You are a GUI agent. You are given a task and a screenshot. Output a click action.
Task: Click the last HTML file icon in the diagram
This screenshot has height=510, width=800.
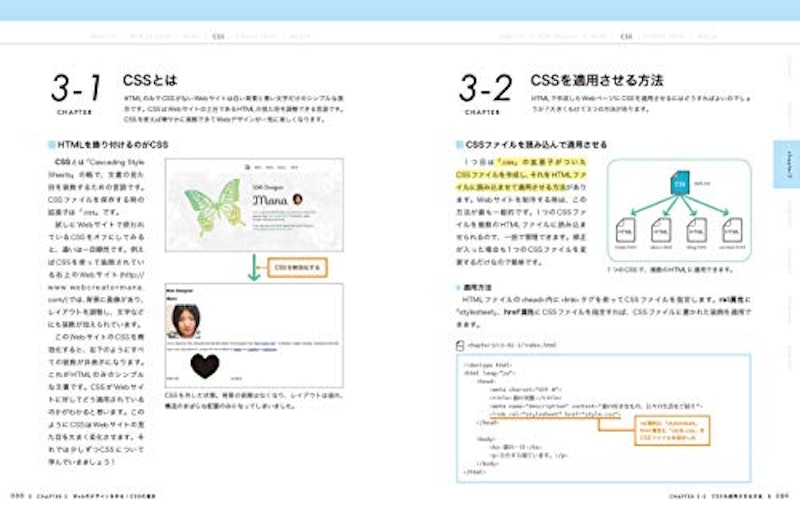point(732,230)
